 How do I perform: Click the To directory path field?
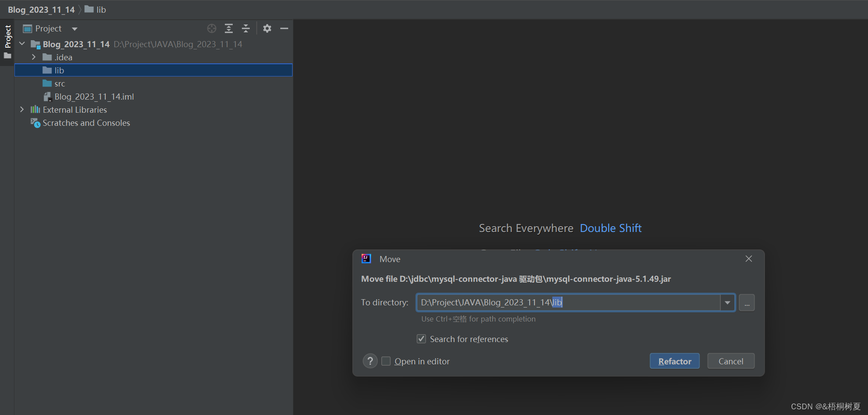[568, 302]
